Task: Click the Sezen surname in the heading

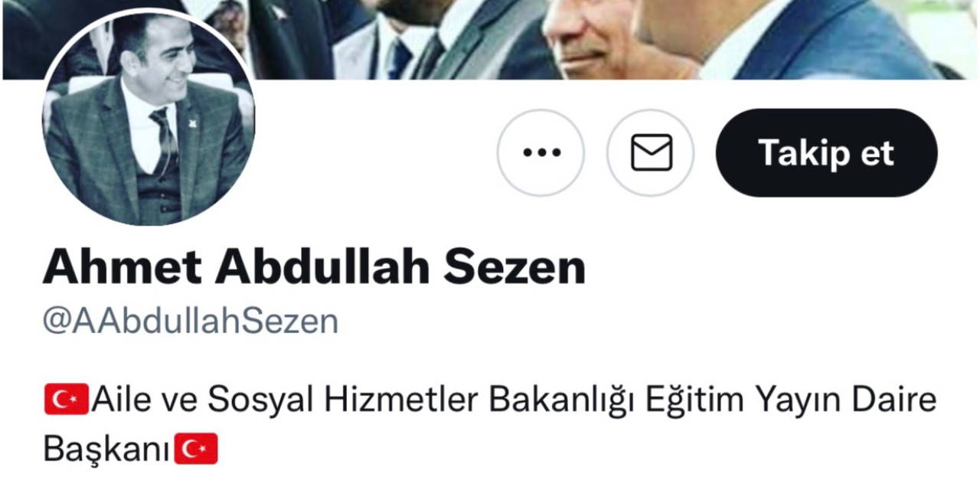Action: (515, 267)
